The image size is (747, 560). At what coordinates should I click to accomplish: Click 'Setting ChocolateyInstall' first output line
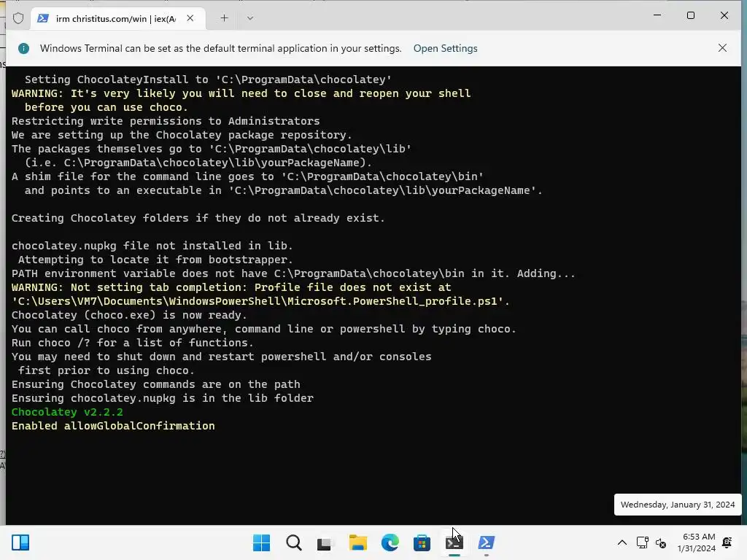click(x=208, y=79)
